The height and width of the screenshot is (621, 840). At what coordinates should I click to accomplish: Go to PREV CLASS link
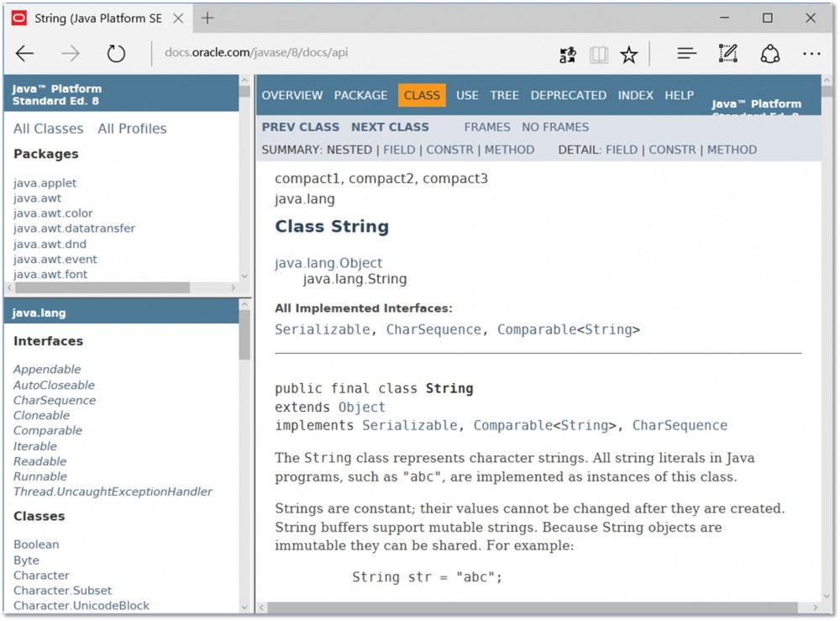click(x=300, y=127)
